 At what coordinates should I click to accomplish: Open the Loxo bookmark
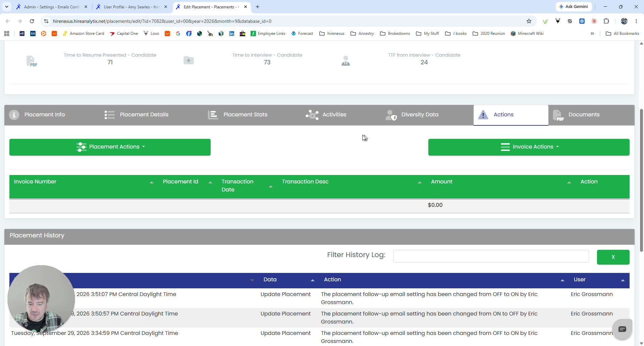point(151,34)
